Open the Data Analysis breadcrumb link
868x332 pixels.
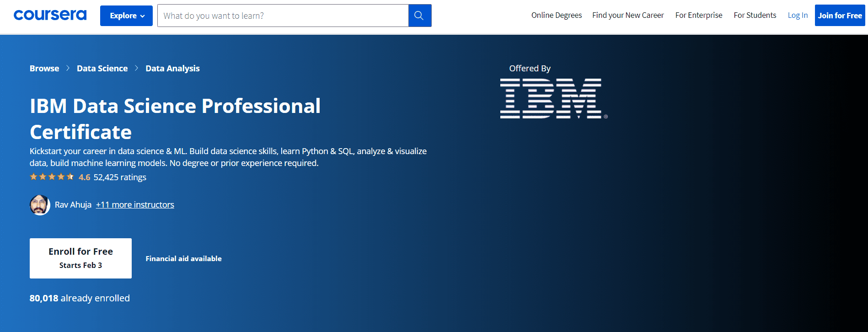pos(172,68)
